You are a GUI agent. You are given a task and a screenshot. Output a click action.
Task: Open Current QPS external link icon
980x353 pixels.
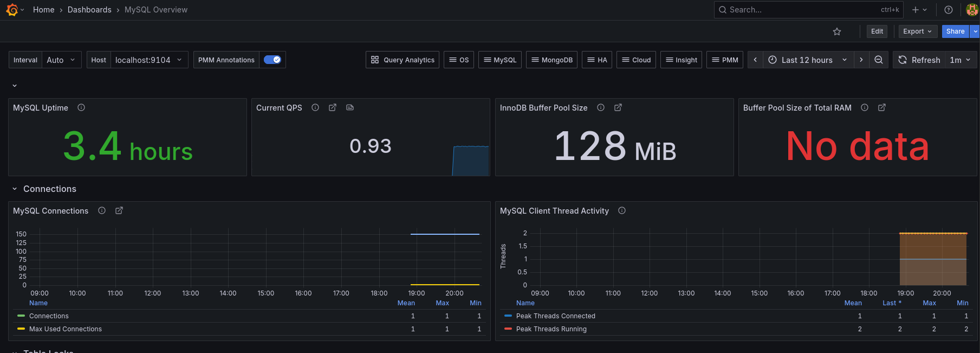(333, 107)
